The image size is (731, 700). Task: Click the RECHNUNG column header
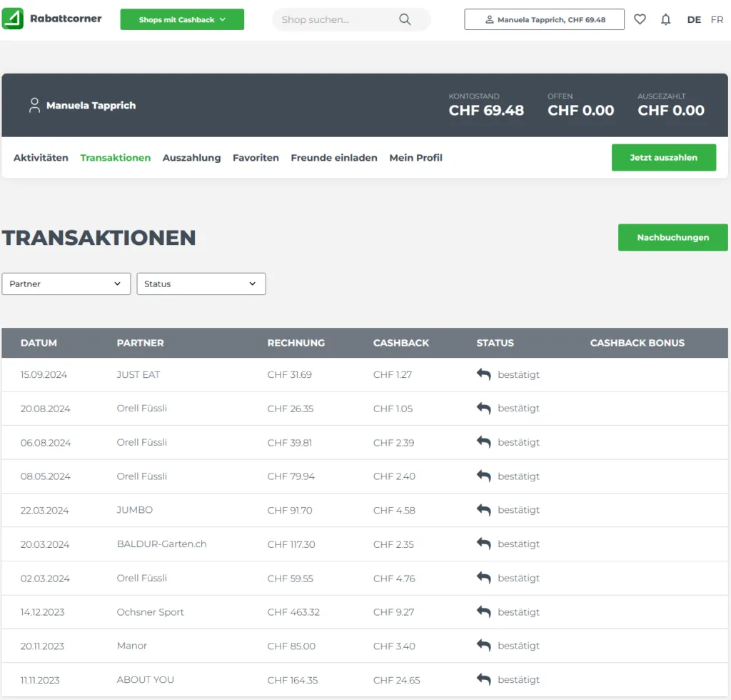click(x=296, y=344)
